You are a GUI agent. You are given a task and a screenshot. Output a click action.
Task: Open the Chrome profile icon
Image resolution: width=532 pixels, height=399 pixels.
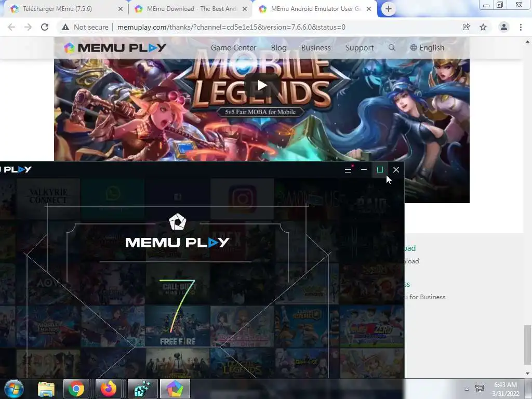(x=504, y=27)
